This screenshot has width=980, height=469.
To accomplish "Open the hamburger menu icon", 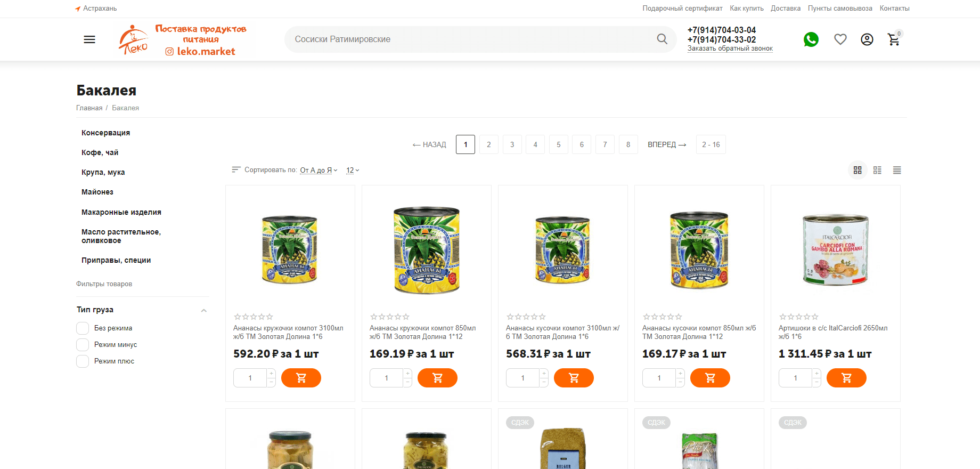I will pyautogui.click(x=89, y=39).
